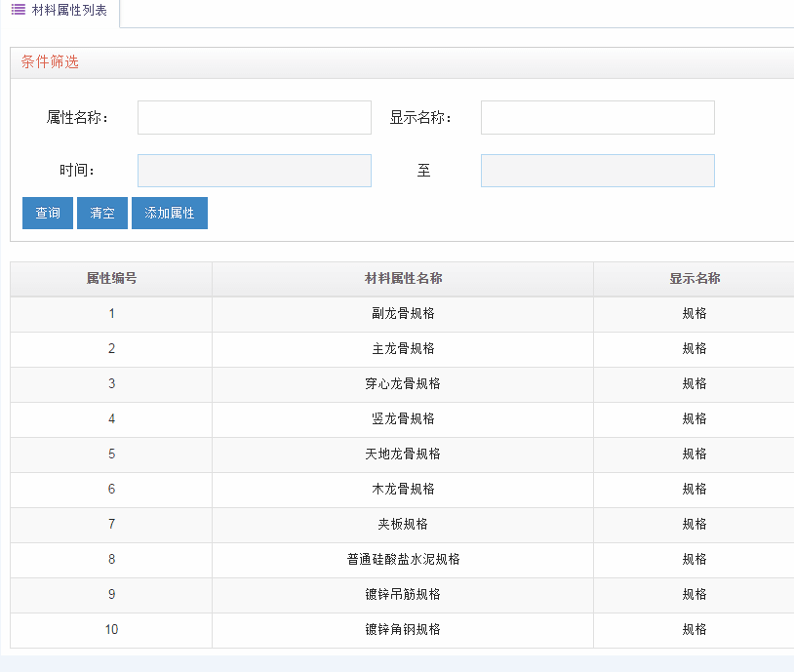Click attribute number 3 cell

coord(111,384)
